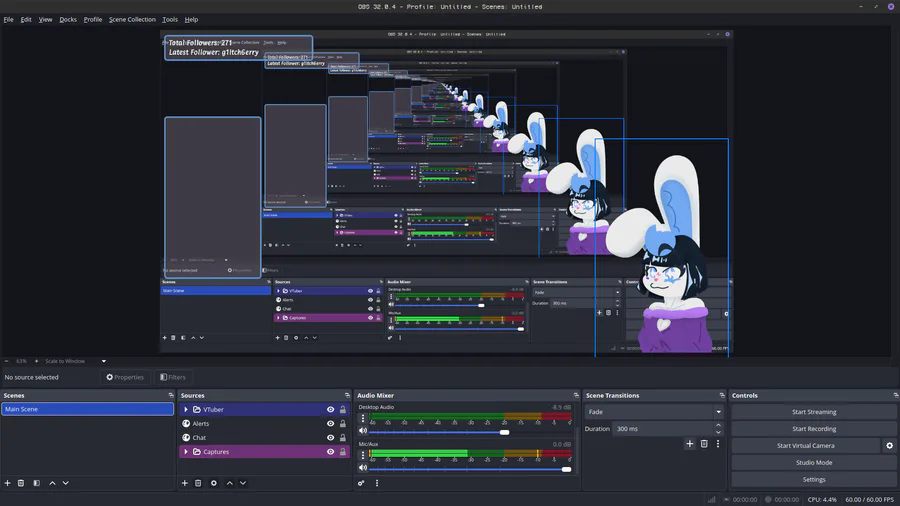Image resolution: width=900 pixels, height=506 pixels.
Task: Lock the Captures group
Action: coord(343,452)
